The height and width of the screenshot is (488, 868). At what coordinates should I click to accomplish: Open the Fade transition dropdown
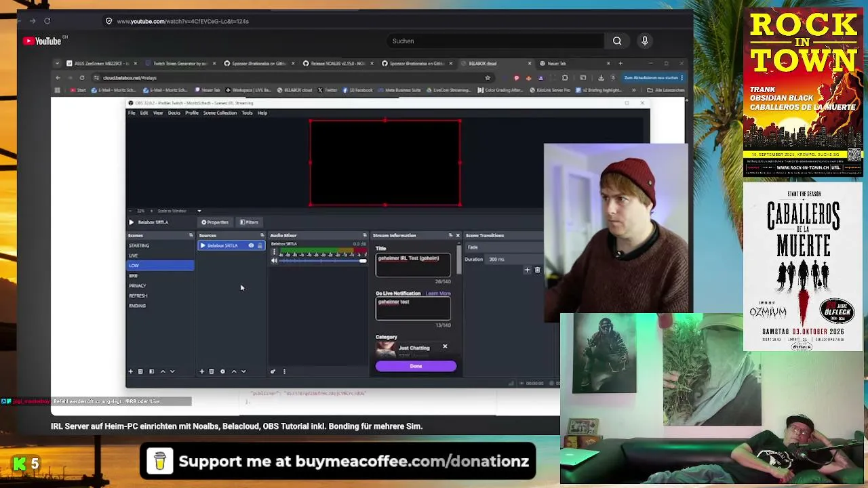click(x=505, y=247)
